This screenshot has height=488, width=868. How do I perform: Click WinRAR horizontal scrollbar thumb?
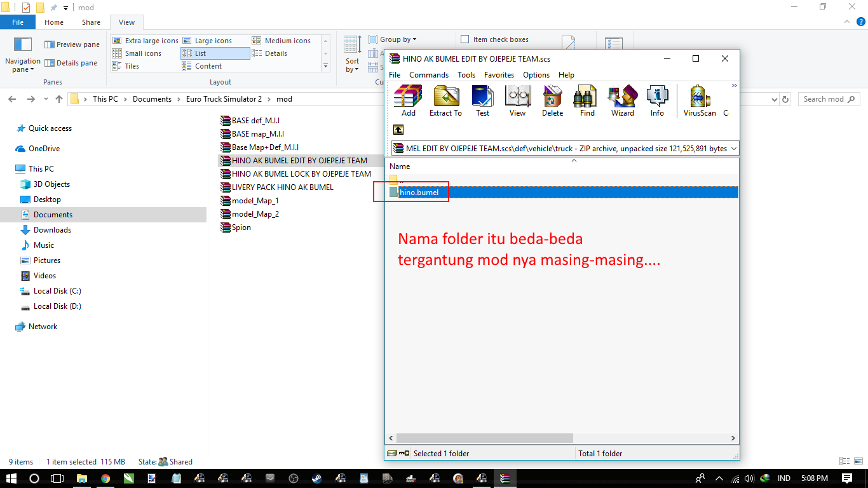[484, 438]
